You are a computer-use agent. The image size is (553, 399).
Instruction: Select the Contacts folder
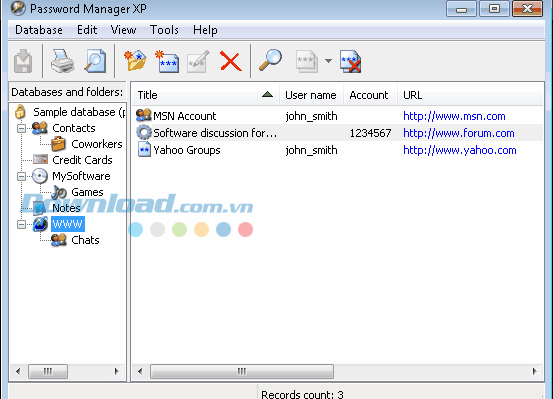[74, 128]
